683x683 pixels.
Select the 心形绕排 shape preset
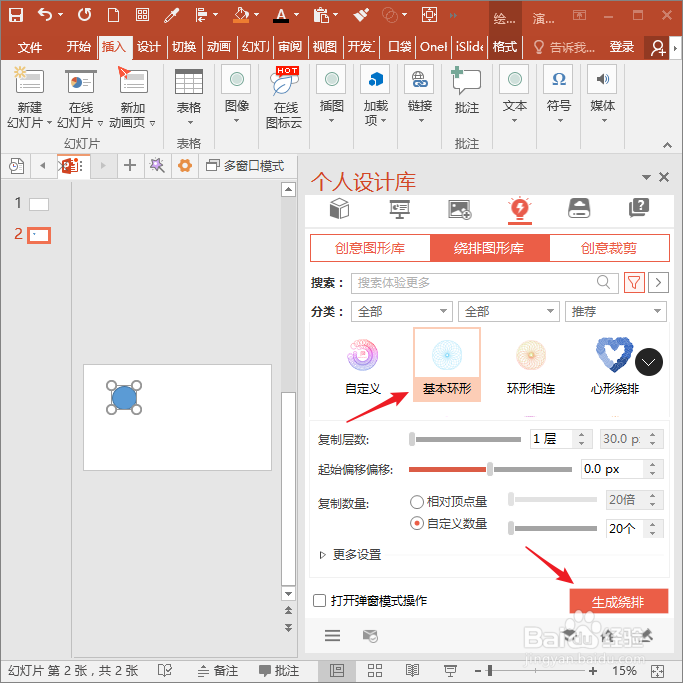pos(615,365)
